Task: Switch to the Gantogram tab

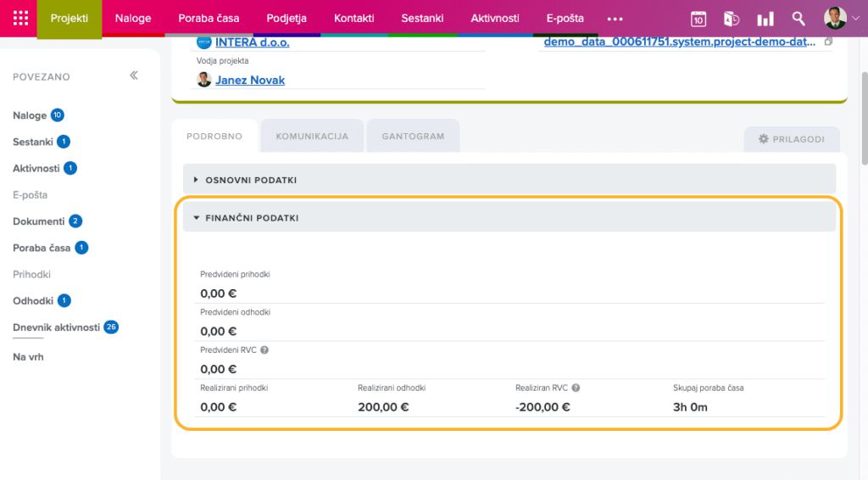Action: (x=413, y=137)
